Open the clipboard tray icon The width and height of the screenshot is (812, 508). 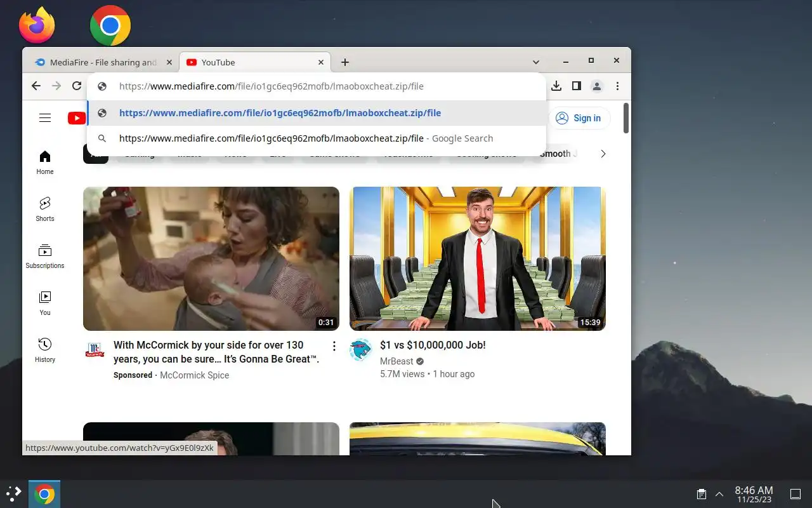[x=701, y=494]
